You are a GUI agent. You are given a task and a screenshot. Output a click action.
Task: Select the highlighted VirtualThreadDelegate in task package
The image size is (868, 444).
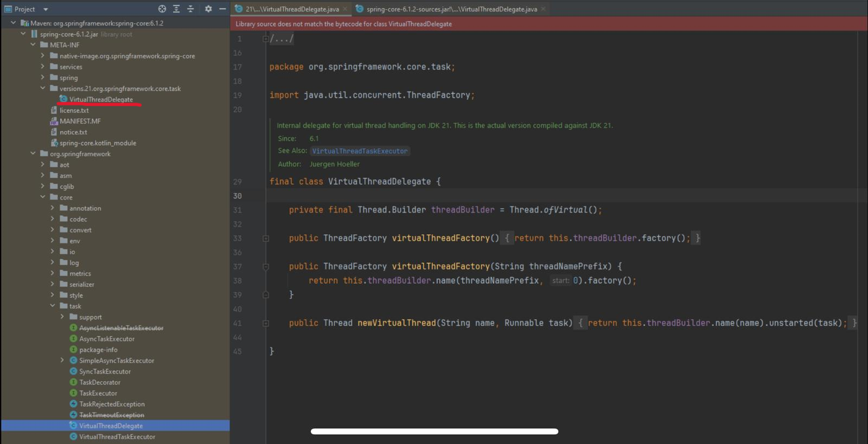pyautogui.click(x=111, y=426)
